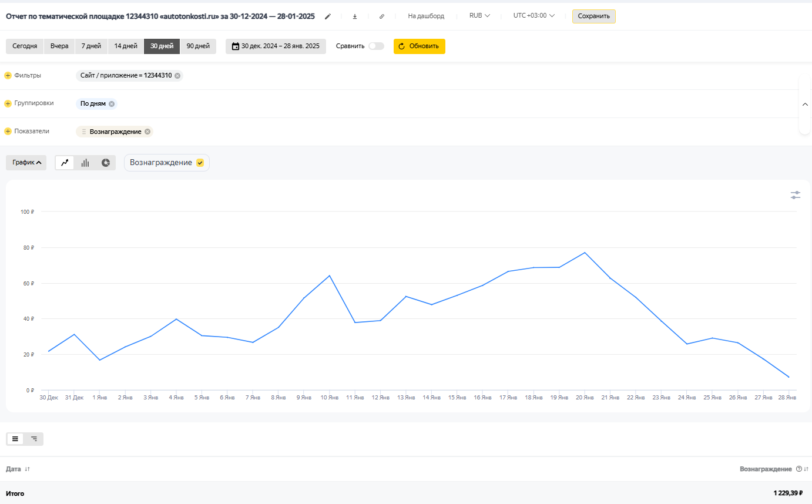The width and height of the screenshot is (812, 504).
Task: Uncheck Вознаграждение series checkbox on chart
Action: tap(200, 163)
